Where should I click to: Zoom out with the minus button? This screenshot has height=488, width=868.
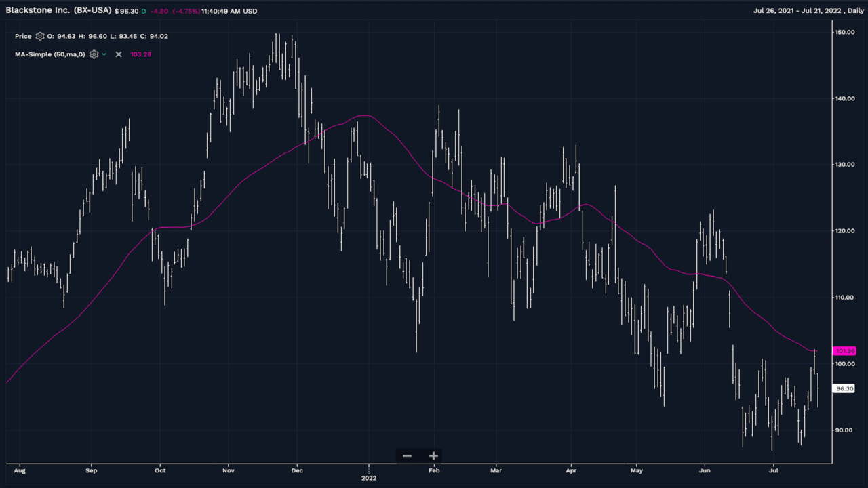(x=407, y=455)
